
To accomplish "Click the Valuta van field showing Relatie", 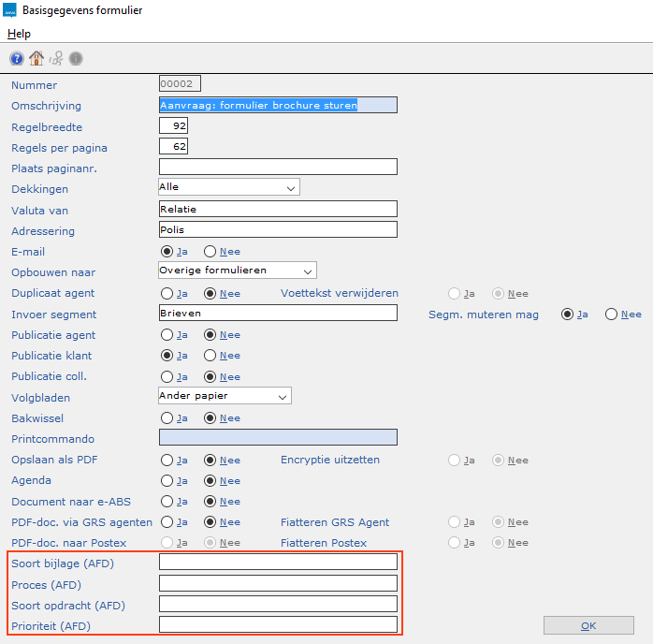I will click(x=278, y=209).
